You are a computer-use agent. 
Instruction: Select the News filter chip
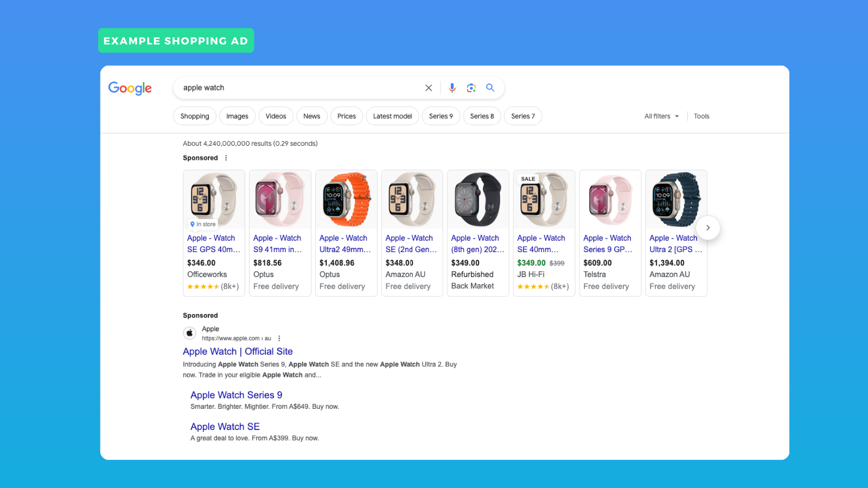click(312, 116)
